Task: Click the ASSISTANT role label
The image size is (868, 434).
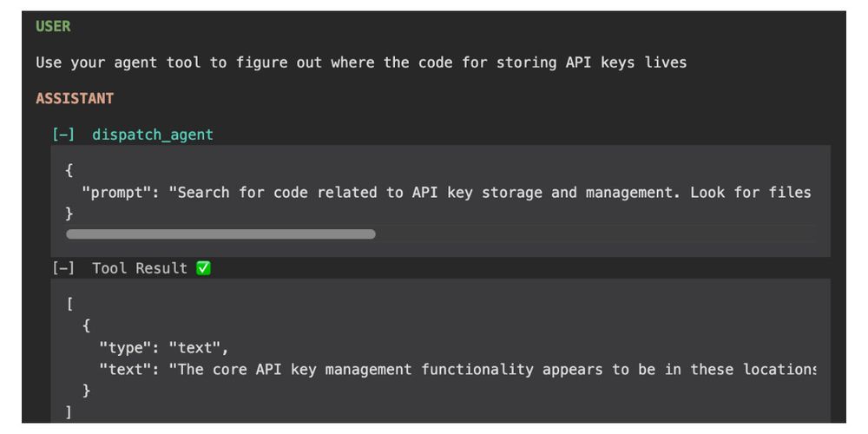Action: 75,99
